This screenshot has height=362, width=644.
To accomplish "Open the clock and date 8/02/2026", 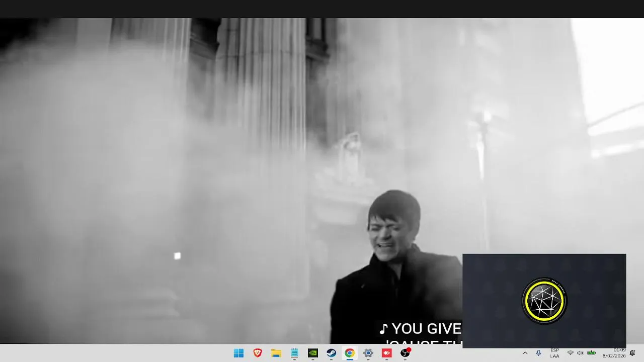I will click(614, 353).
